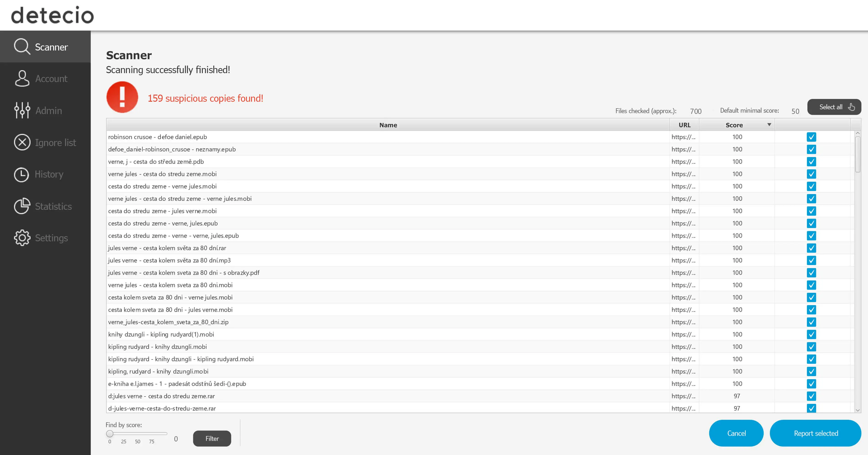Open URL of d-jules-verne-cesta-do-stredu-zeme.rar
This screenshot has height=455, width=868.
[683, 408]
